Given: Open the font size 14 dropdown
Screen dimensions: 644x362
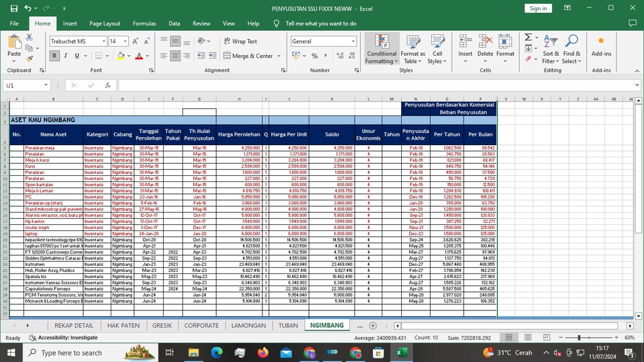Looking at the screenshot, I should pyautogui.click(x=125, y=42).
